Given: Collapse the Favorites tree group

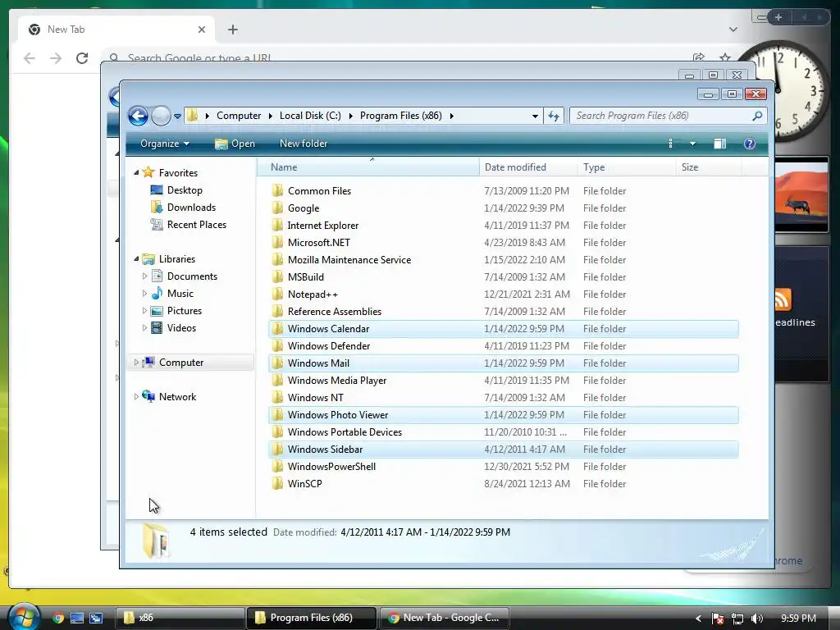Looking at the screenshot, I should 136,172.
